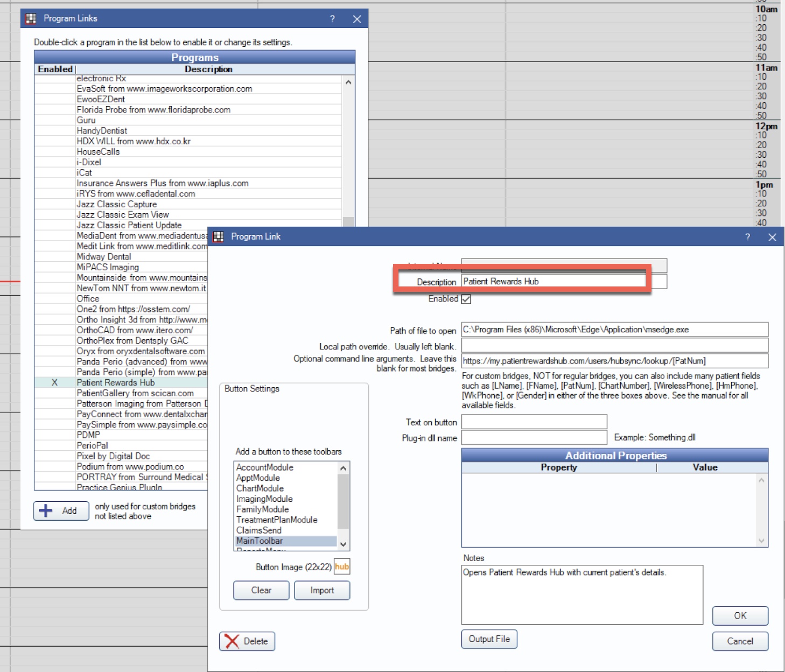This screenshot has width=785, height=672.
Task: Click the Cancel button
Action: click(740, 641)
